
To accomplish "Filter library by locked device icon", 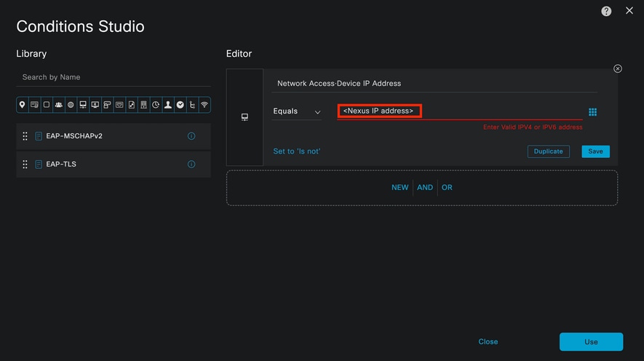I will pos(107,105).
